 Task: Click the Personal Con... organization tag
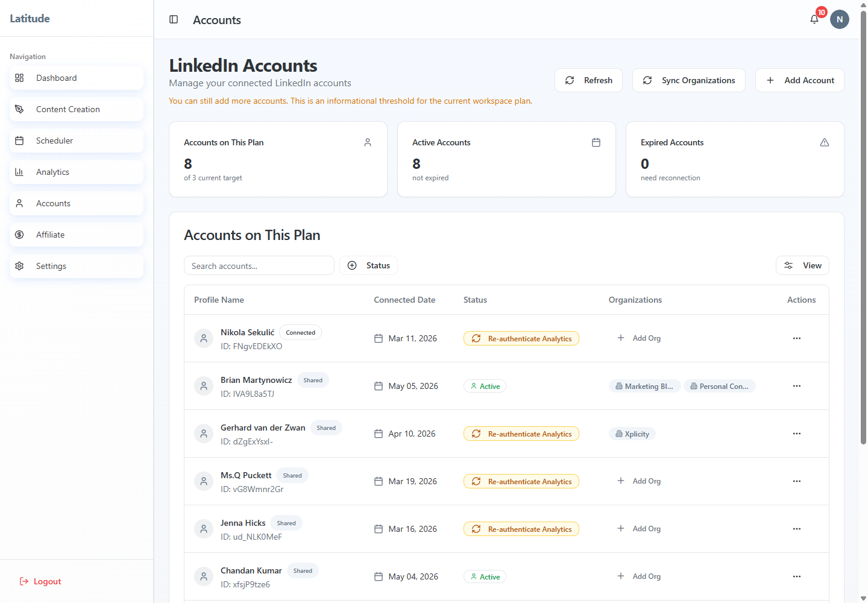click(x=720, y=386)
